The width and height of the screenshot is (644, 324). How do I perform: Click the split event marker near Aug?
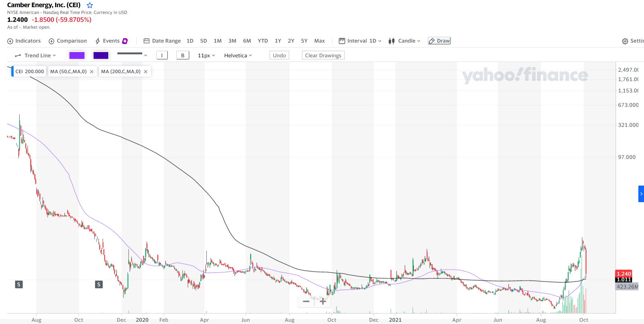[19, 284]
